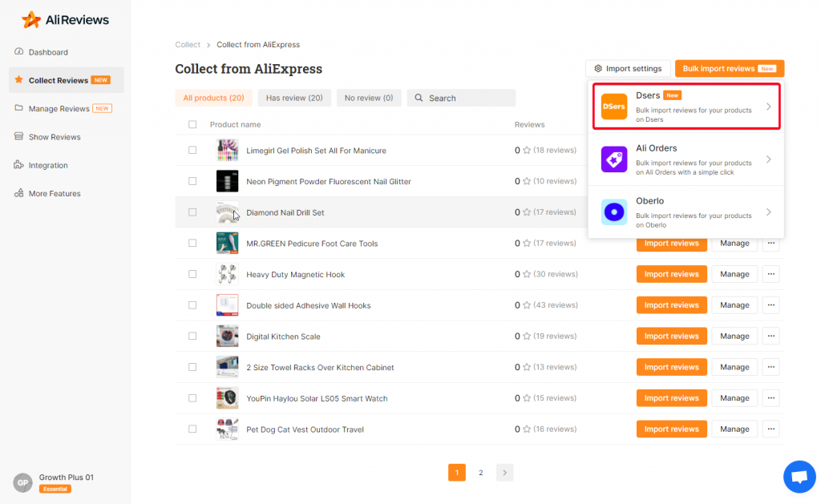Click the "Reviews" column header
Screen dimensions: 821x504
pyautogui.click(x=529, y=124)
